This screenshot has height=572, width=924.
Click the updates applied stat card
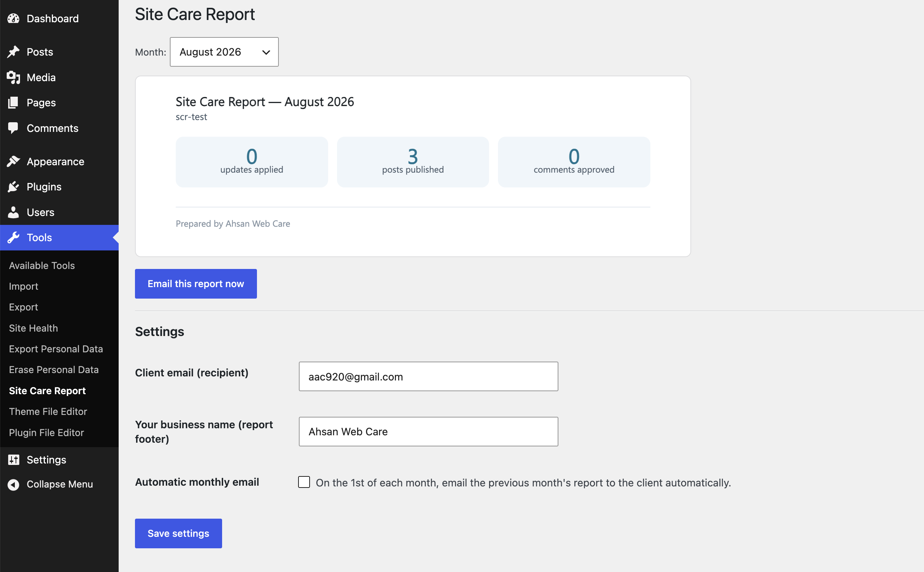click(252, 162)
